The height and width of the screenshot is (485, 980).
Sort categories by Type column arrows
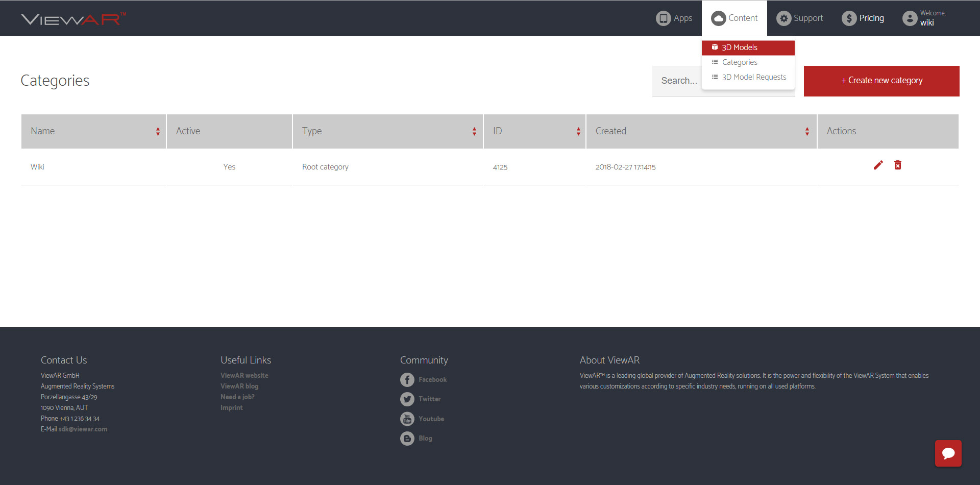pos(474,132)
